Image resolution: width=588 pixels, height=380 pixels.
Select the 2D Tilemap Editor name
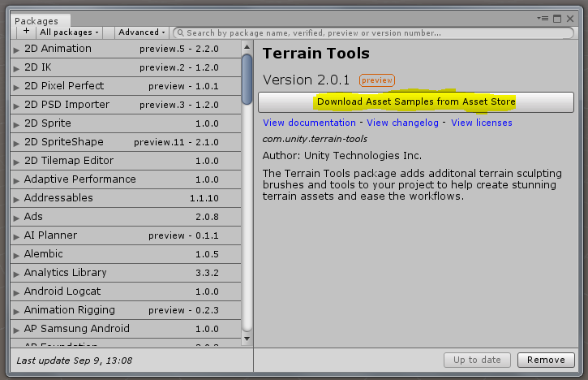point(69,160)
